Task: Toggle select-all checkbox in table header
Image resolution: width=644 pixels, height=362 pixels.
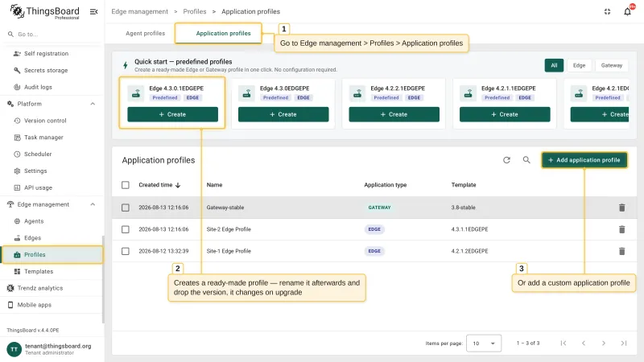Action: pos(126,185)
